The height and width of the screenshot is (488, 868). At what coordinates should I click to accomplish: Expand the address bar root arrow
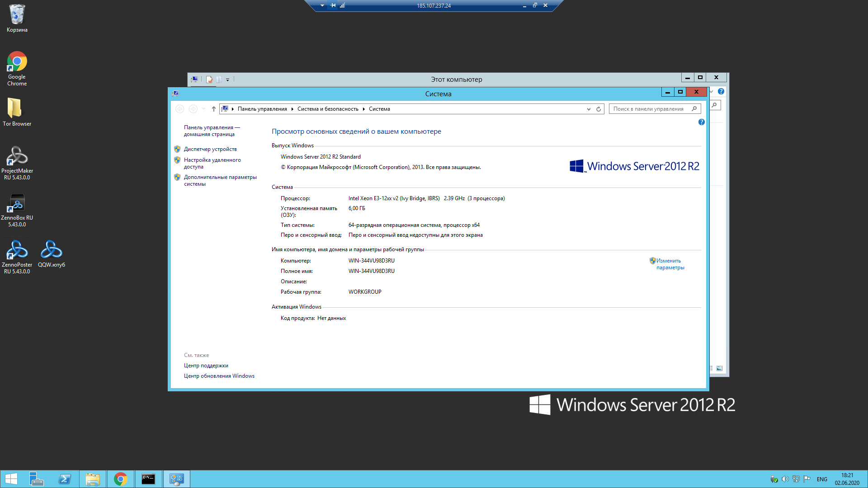pos(233,109)
